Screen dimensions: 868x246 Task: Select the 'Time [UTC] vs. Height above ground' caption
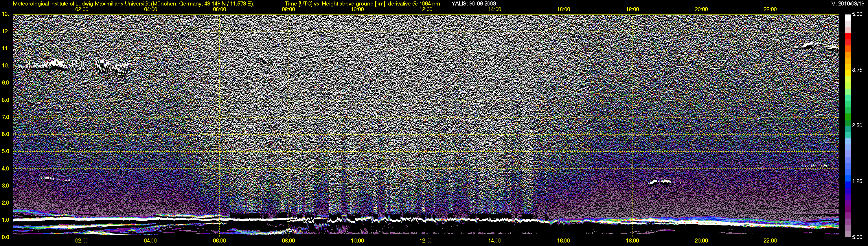click(x=362, y=4)
